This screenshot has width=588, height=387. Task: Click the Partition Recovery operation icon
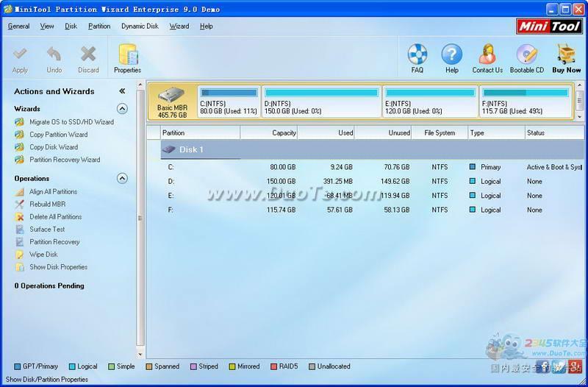tap(20, 242)
